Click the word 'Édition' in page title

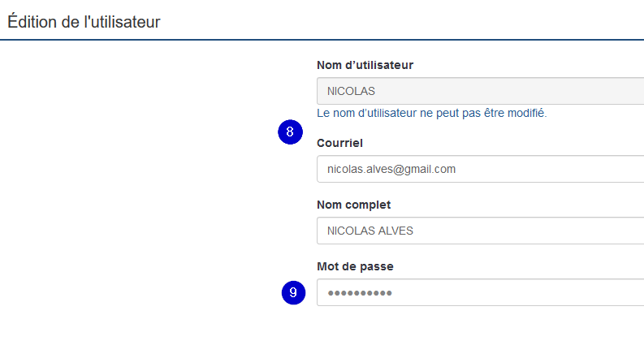[32, 22]
